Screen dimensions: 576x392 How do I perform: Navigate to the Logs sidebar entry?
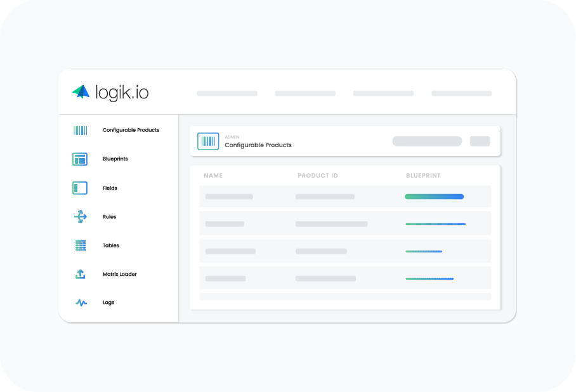click(108, 303)
